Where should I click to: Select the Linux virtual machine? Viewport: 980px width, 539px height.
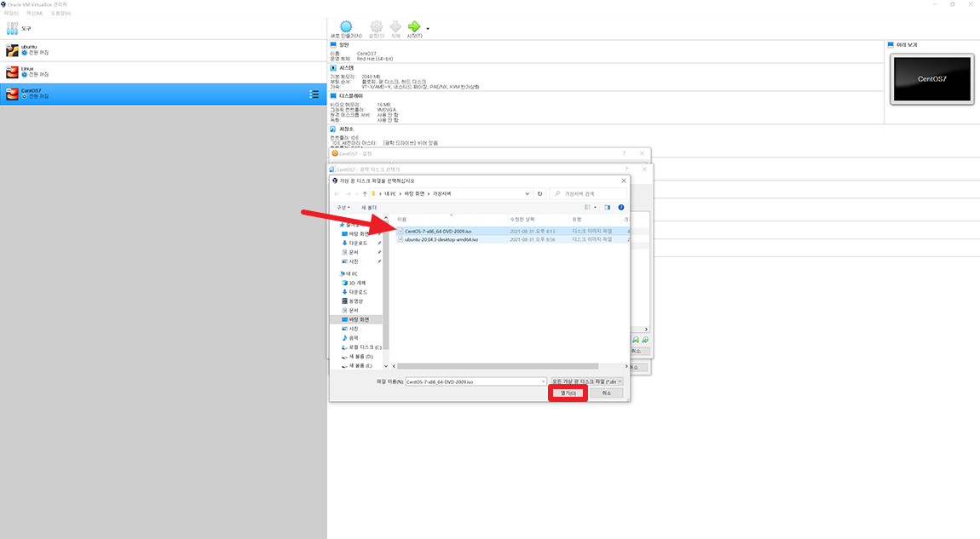(x=163, y=72)
